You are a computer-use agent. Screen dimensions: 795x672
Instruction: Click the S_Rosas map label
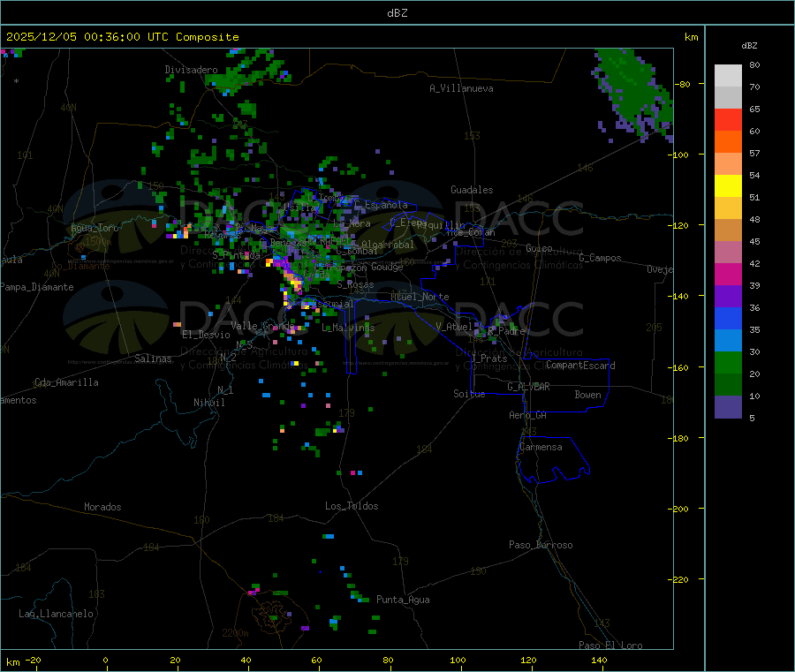(355, 285)
